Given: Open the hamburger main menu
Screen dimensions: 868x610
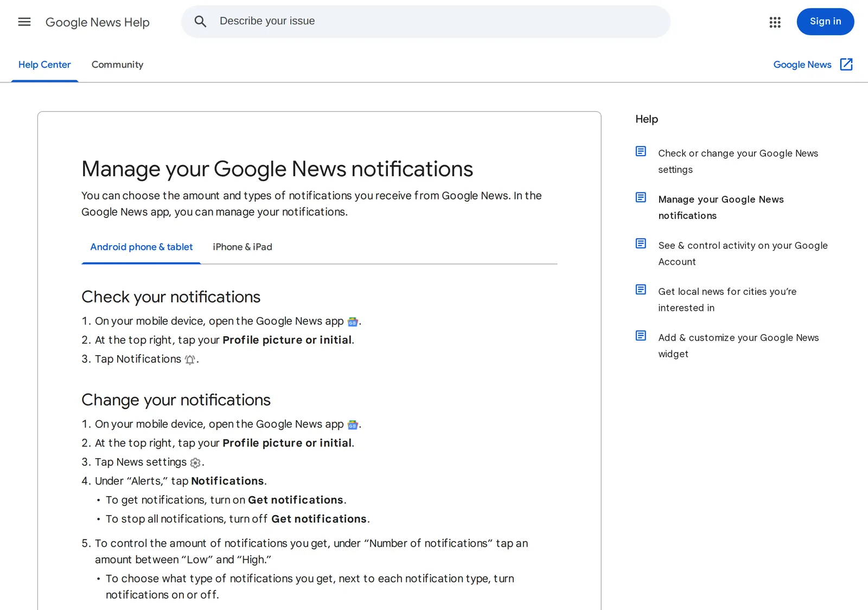Looking at the screenshot, I should click(x=24, y=22).
